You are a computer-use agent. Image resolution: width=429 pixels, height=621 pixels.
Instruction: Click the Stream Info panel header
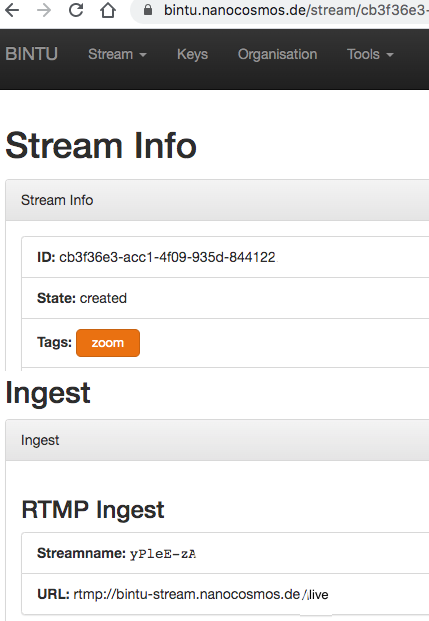[x=217, y=200]
